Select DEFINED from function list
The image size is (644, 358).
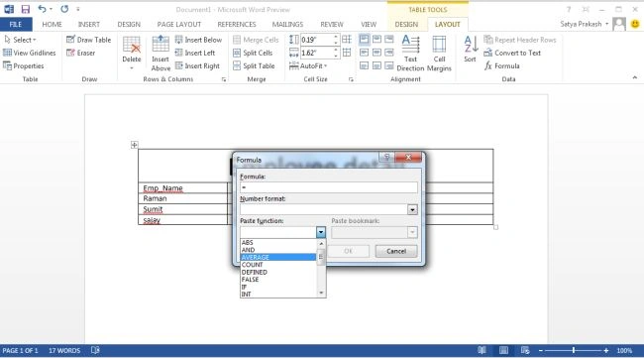(x=278, y=272)
